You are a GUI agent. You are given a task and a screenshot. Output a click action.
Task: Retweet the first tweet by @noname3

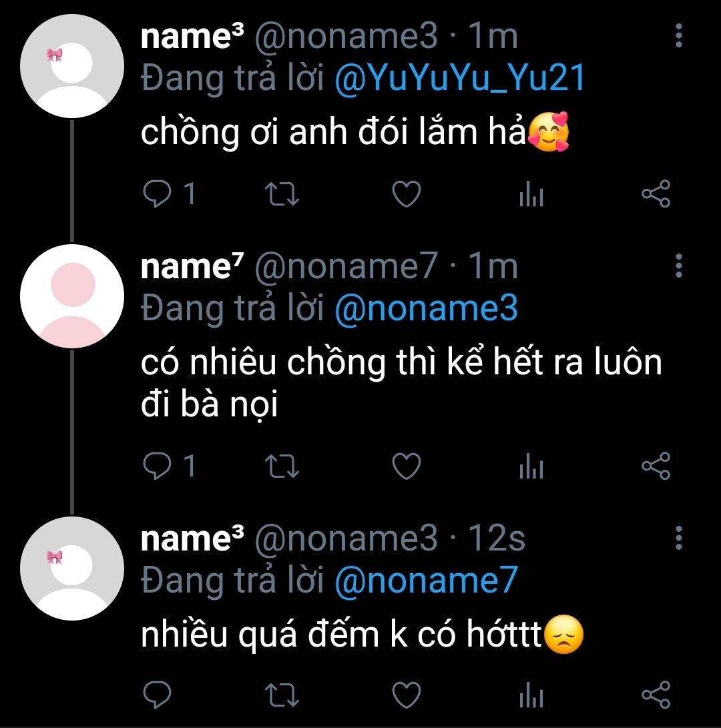282,194
